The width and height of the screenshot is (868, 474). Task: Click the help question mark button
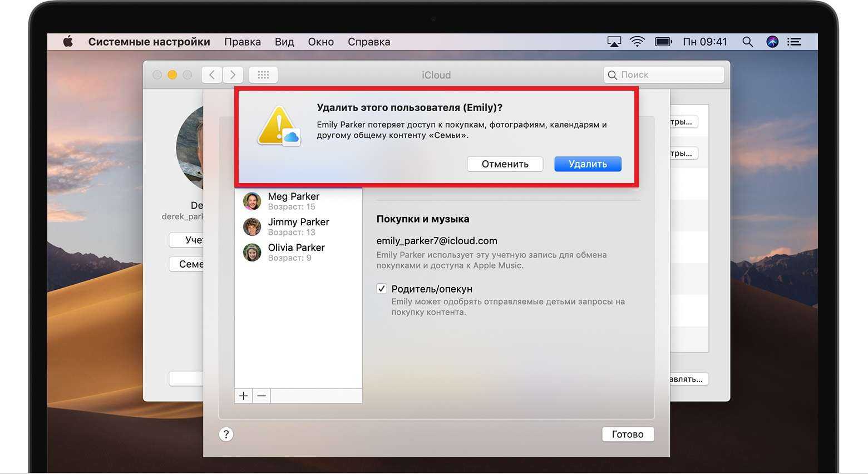pyautogui.click(x=226, y=434)
